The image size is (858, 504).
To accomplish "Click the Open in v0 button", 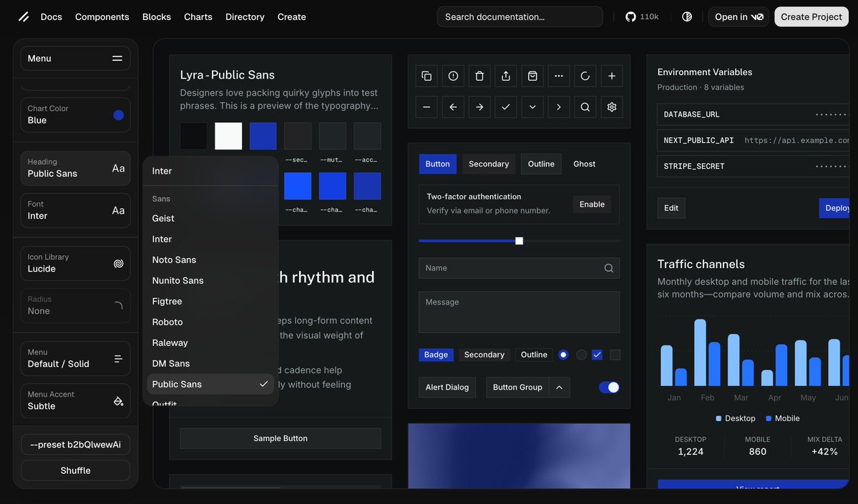I will (x=738, y=17).
